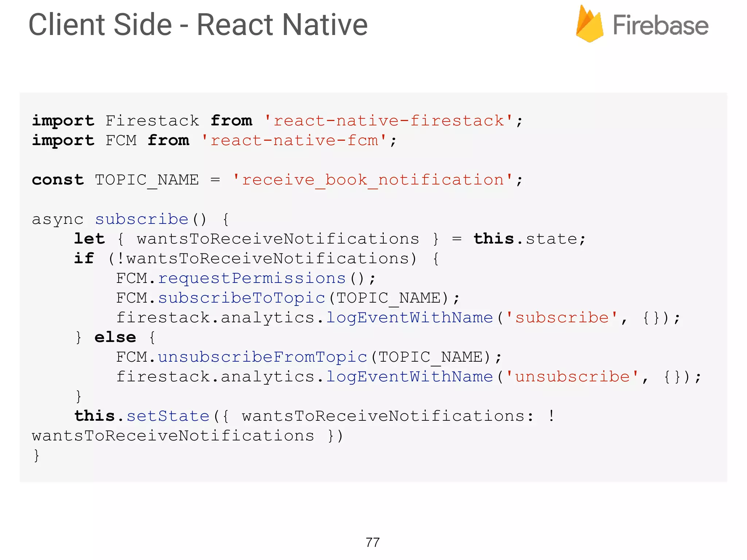Click the subscribe function name
This screenshot has height=560, width=747.
pyautogui.click(x=142, y=219)
